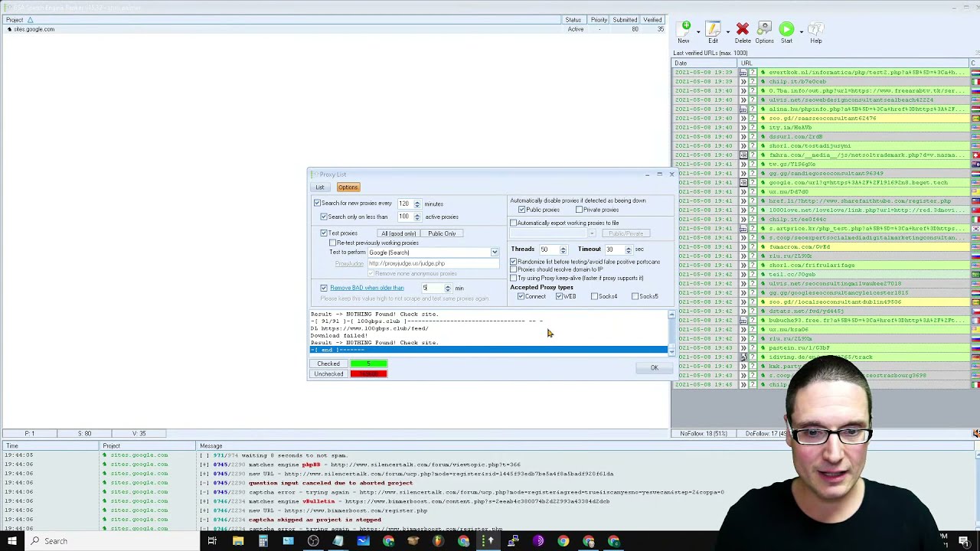Click the Timeout seconds stepper
This screenshot has width=980, height=551.
[628, 249]
